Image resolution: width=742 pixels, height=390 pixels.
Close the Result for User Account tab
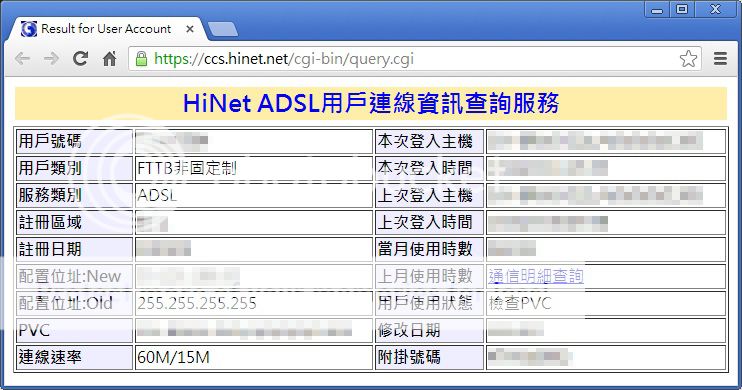click(190, 29)
